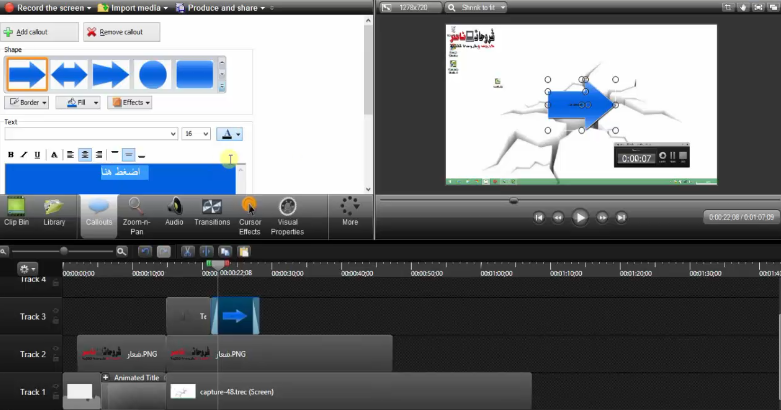
Task: Open the Audio tab
Action: click(x=174, y=213)
